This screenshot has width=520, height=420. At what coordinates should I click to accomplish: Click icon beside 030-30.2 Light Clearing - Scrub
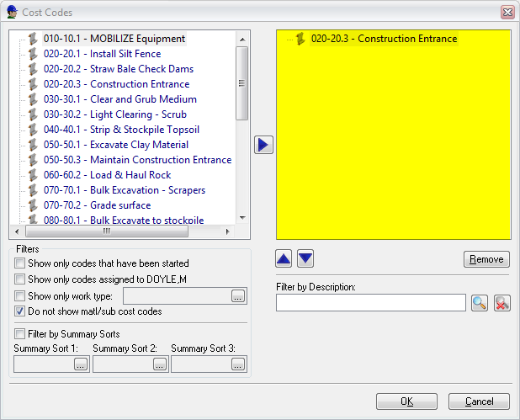pos(33,114)
